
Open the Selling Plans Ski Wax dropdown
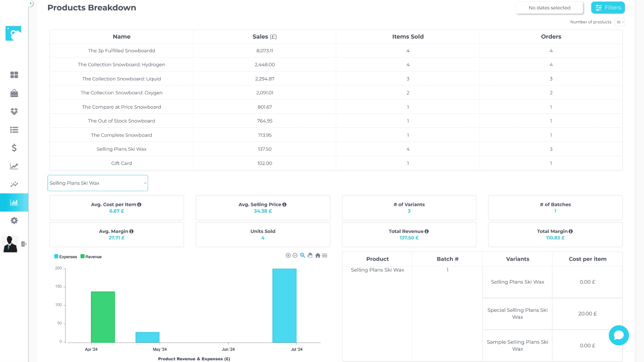[98, 183]
